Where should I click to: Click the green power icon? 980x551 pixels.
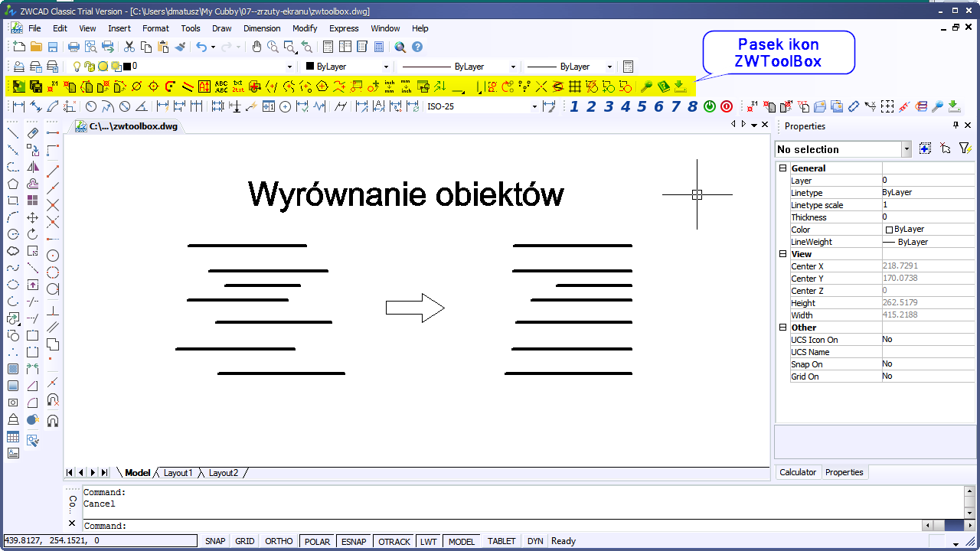(x=710, y=106)
